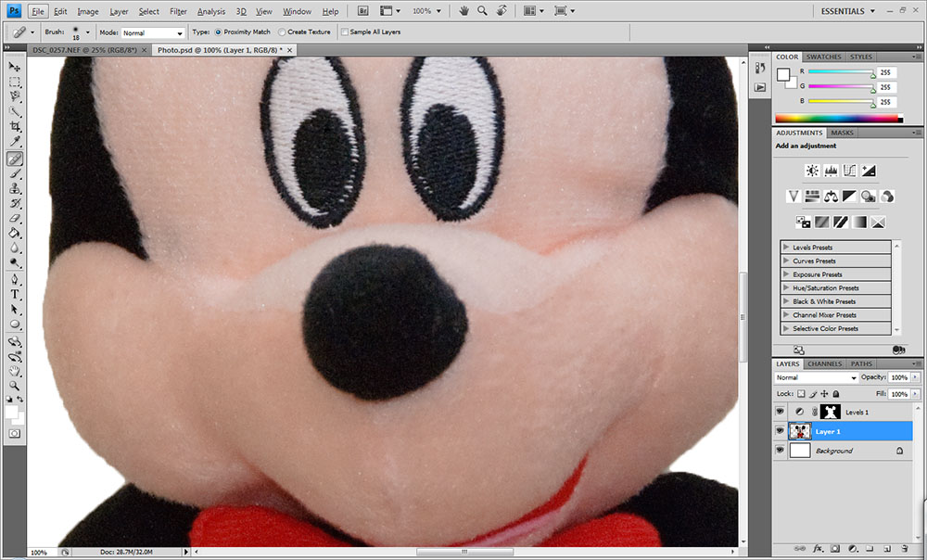Screen dimensions: 927x560
Task: Add a layer style with fx button
Action: [x=819, y=549]
